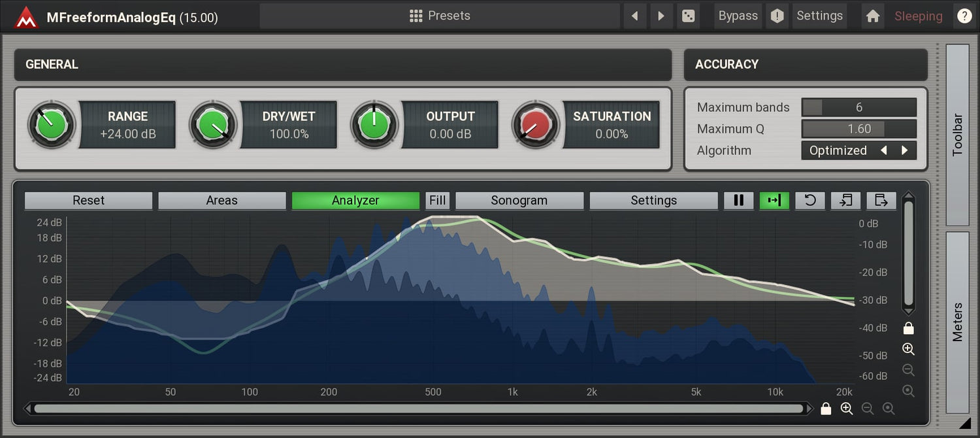The height and width of the screenshot is (438, 980).
Task: Toggle the green auto-fit width button
Action: coord(774,201)
